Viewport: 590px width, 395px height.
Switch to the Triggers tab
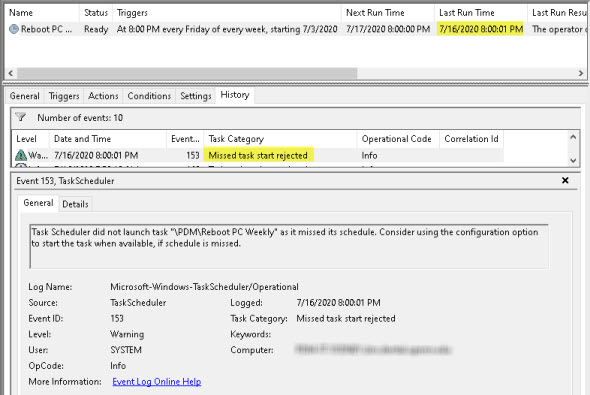(x=64, y=96)
